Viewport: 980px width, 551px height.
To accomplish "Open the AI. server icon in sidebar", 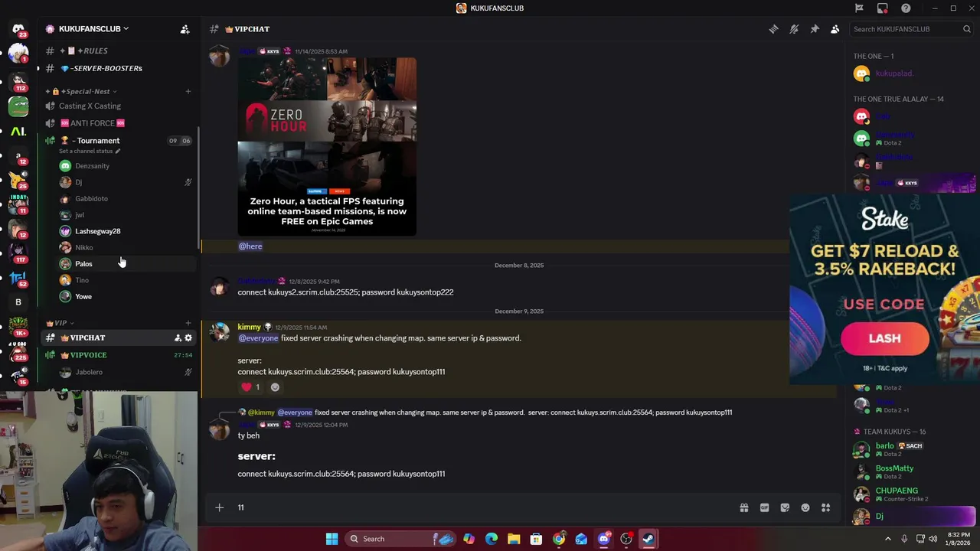I will coord(18,132).
